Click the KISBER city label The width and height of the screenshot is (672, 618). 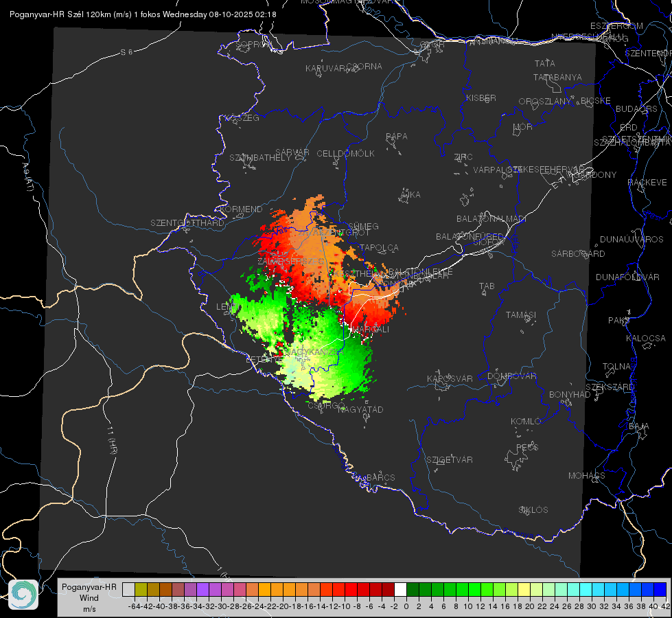[481, 98]
